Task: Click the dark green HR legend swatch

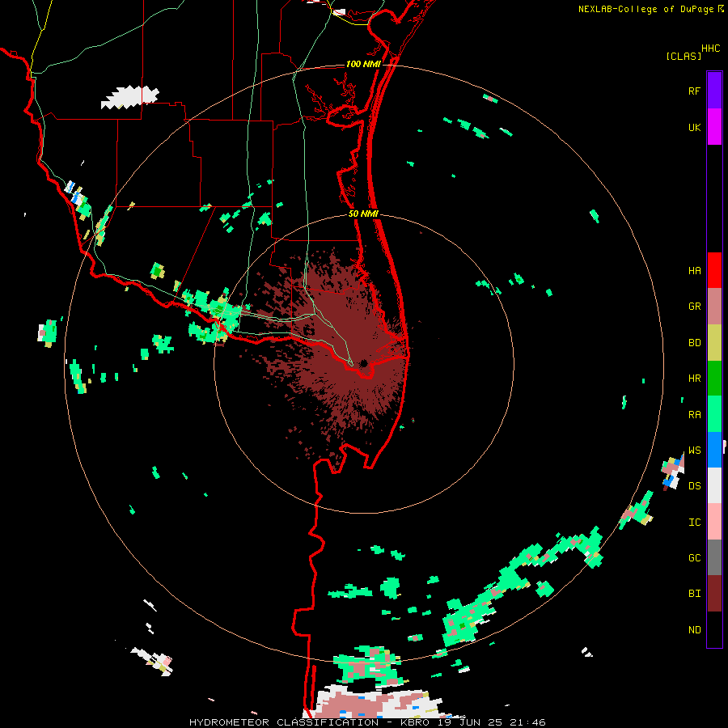Action: 714,379
